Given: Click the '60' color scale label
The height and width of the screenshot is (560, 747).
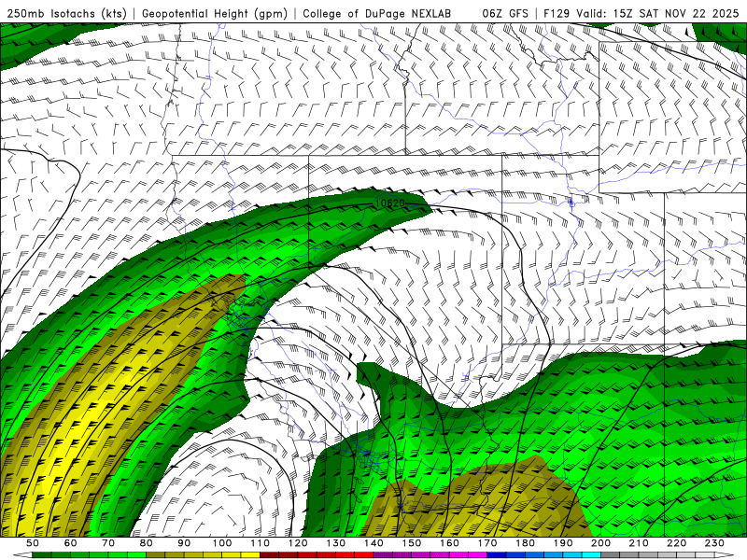Looking at the screenshot, I should [71, 543].
